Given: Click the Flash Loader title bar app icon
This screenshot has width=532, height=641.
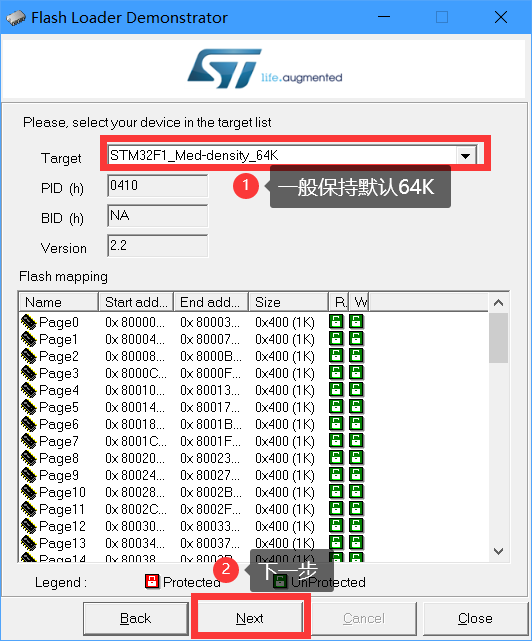Looking at the screenshot, I should coord(16,18).
